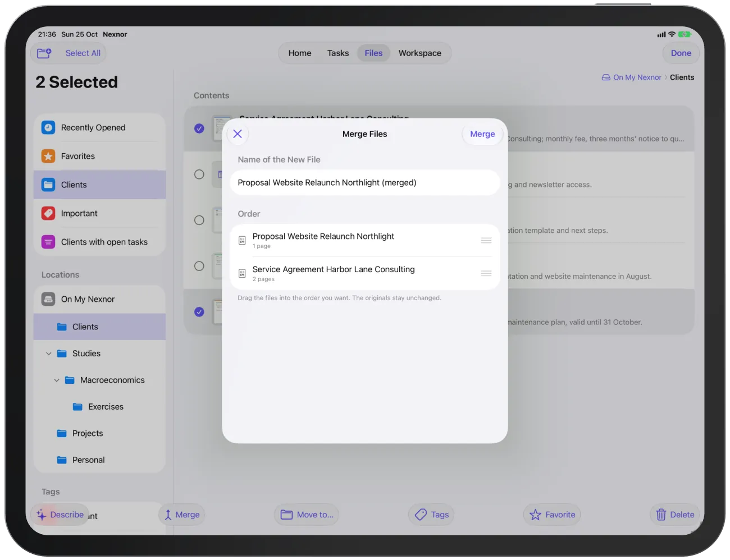Tap Move to... in bottom toolbar
The width and height of the screenshot is (730, 560).
tap(307, 515)
